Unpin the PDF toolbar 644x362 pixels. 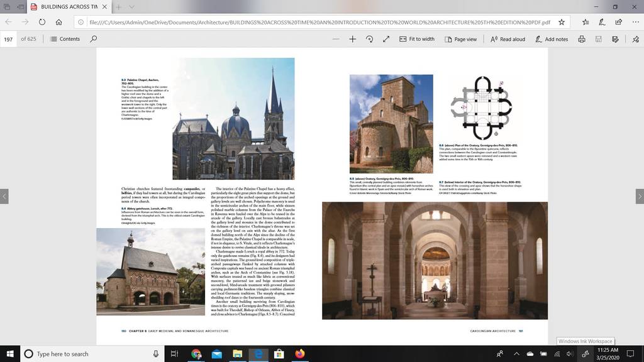tap(635, 39)
